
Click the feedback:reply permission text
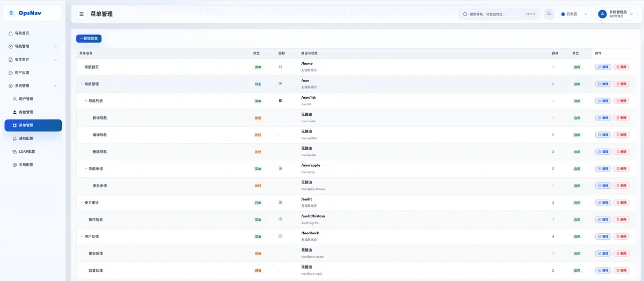tap(312, 273)
